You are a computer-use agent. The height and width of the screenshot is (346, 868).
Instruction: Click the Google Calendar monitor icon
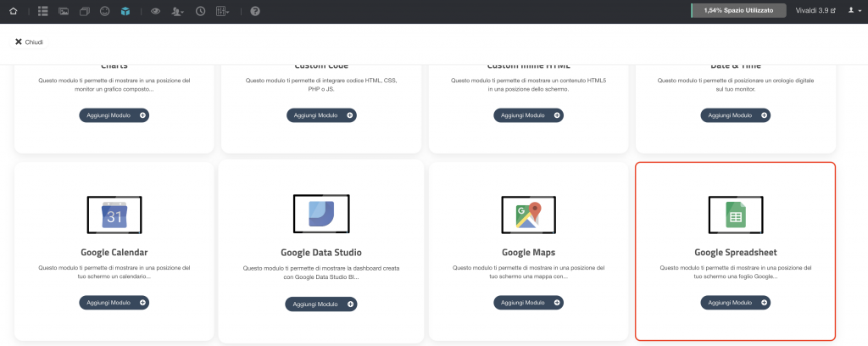114,215
